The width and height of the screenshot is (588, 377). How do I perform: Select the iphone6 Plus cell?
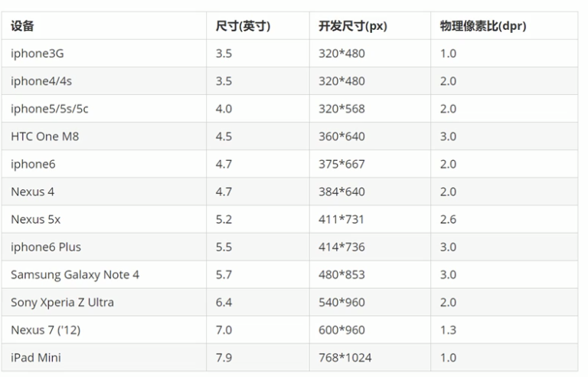[x=46, y=247]
